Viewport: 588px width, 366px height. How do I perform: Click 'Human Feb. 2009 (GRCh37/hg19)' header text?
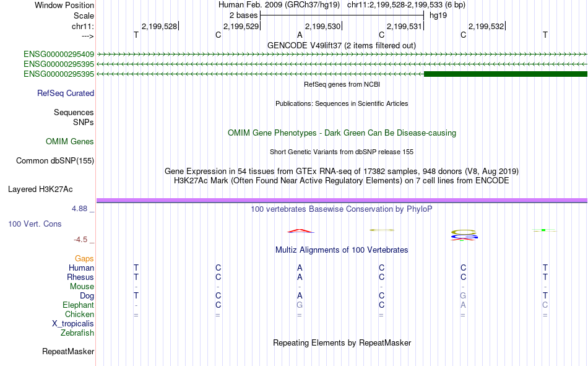click(x=279, y=5)
